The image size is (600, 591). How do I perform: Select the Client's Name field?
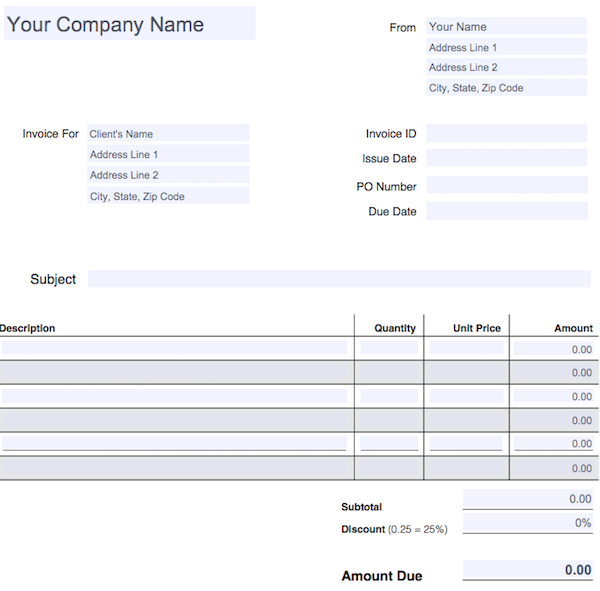pyautogui.click(x=168, y=133)
